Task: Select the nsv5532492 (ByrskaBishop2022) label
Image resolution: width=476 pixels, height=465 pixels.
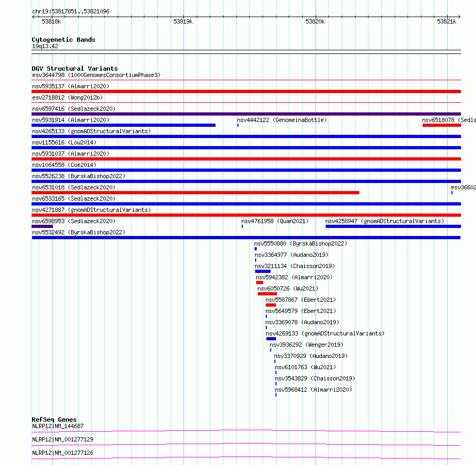Action: click(x=79, y=232)
